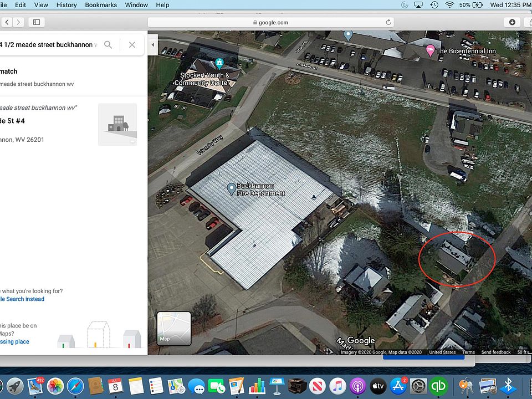Open Calendar from the Dock
532x399 pixels.
[115, 386]
